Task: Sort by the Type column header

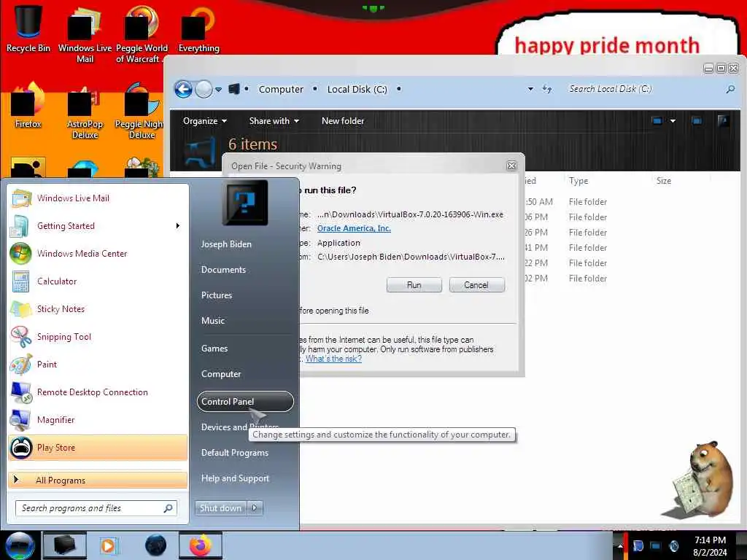Action: tap(578, 181)
